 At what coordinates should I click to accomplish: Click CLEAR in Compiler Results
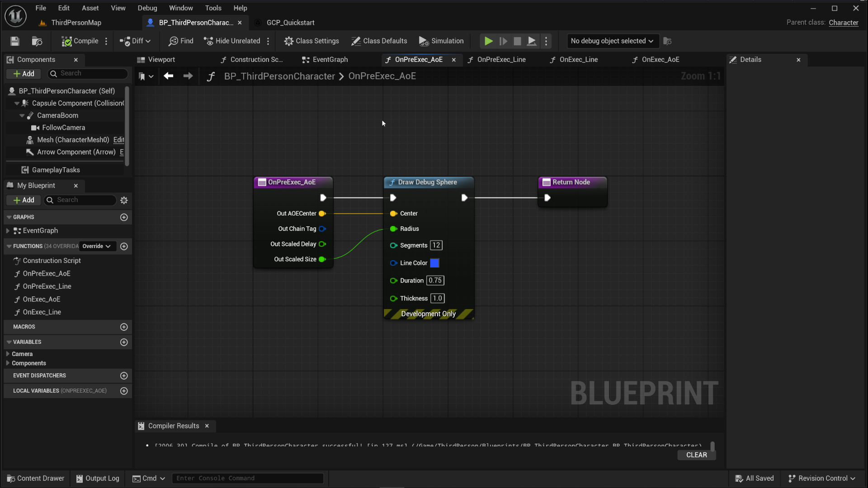click(696, 455)
